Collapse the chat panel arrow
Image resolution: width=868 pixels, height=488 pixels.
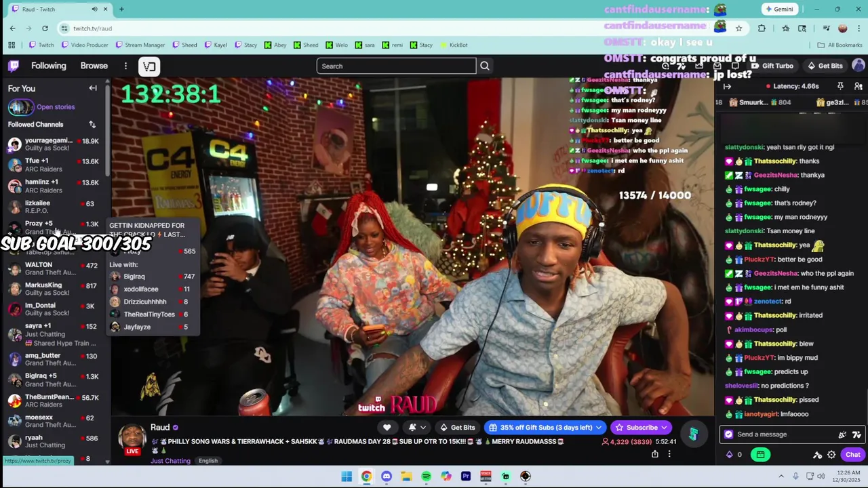[727, 87]
